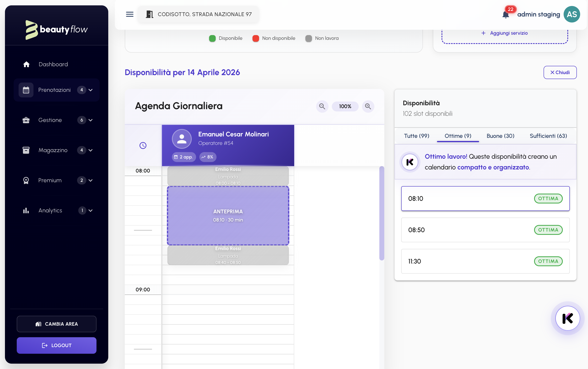Open the CODISOTTO location selector
Image resolution: width=588 pixels, height=369 pixels.
199,14
